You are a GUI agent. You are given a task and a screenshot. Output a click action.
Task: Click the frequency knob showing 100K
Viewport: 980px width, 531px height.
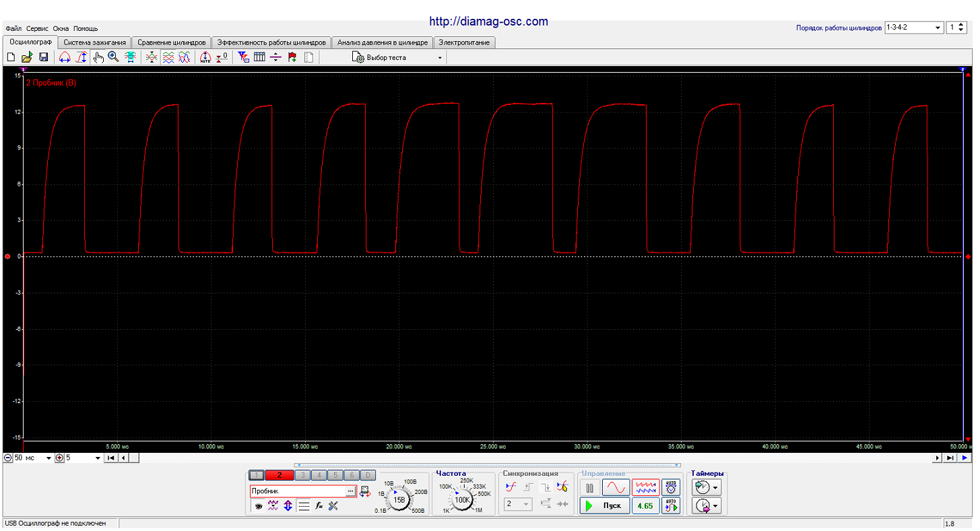click(462, 500)
